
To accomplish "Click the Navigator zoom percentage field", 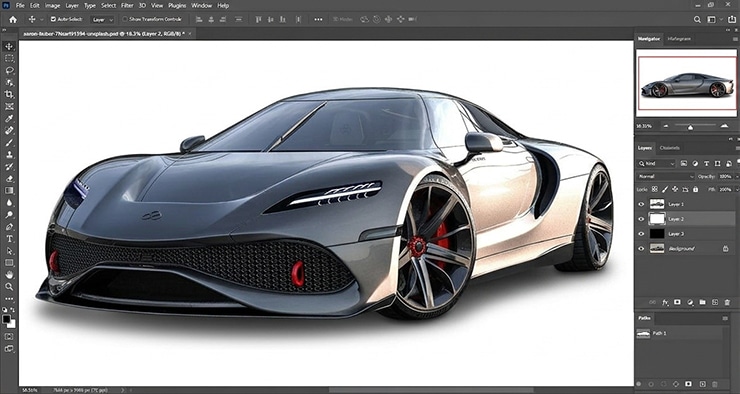I will pyautogui.click(x=643, y=126).
